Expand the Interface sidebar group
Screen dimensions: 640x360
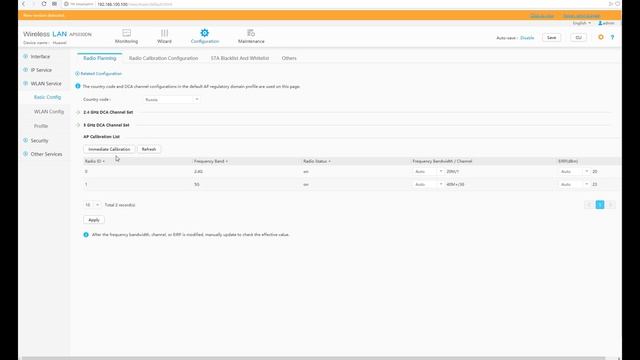click(25, 56)
